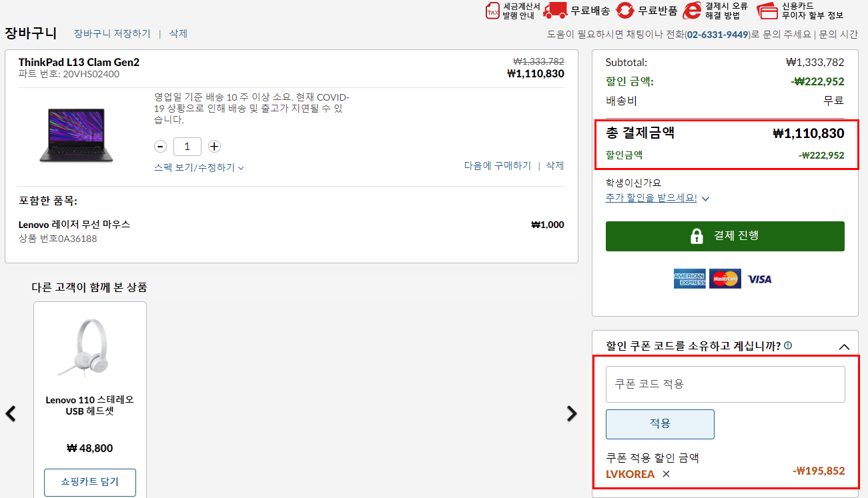868x498 pixels.
Task: Click the Subtotal ₩1,333,782 amount
Action: click(x=815, y=62)
